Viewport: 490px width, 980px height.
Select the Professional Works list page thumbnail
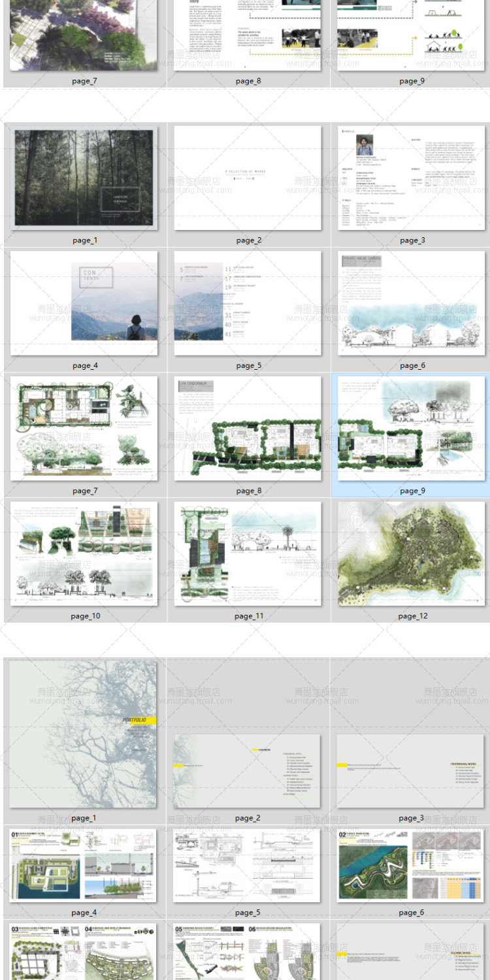411,772
